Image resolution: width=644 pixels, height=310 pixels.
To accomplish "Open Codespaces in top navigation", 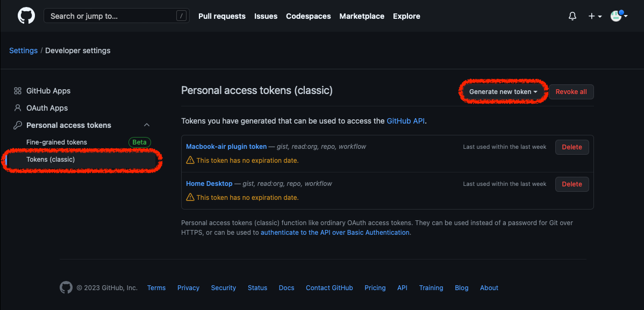I will tap(309, 17).
